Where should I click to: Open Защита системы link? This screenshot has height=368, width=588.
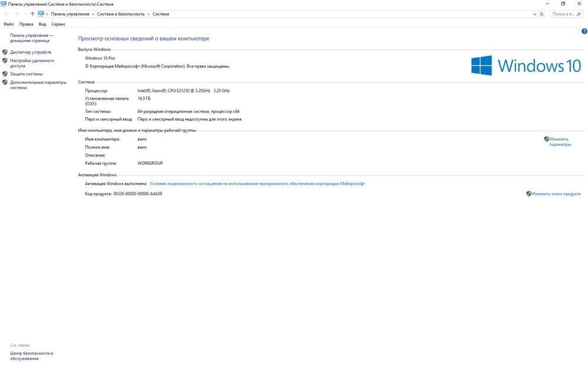[26, 74]
